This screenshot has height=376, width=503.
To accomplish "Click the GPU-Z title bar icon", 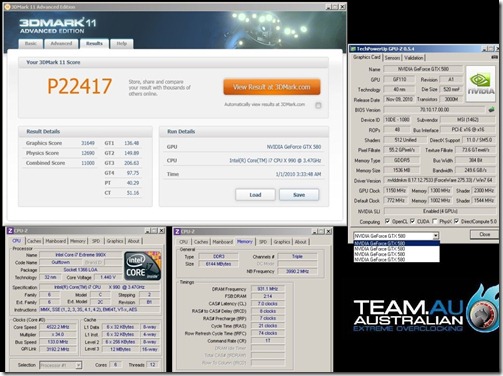I will click(353, 49).
